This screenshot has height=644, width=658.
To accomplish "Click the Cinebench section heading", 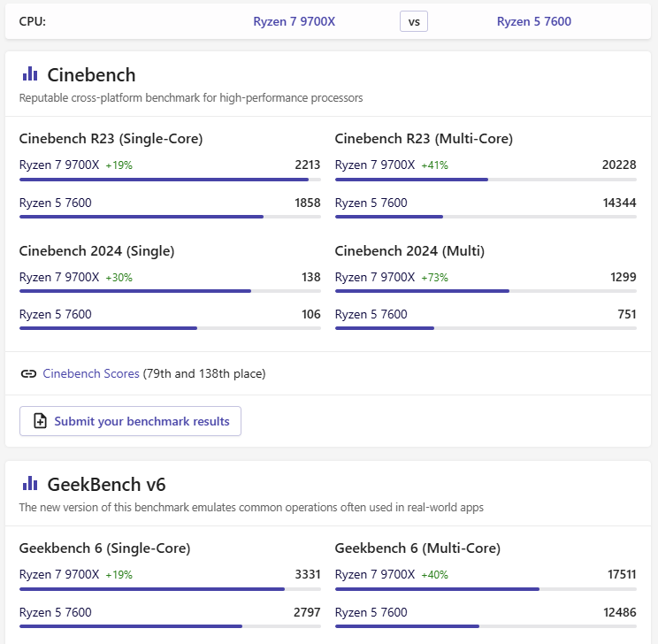I will click(91, 74).
